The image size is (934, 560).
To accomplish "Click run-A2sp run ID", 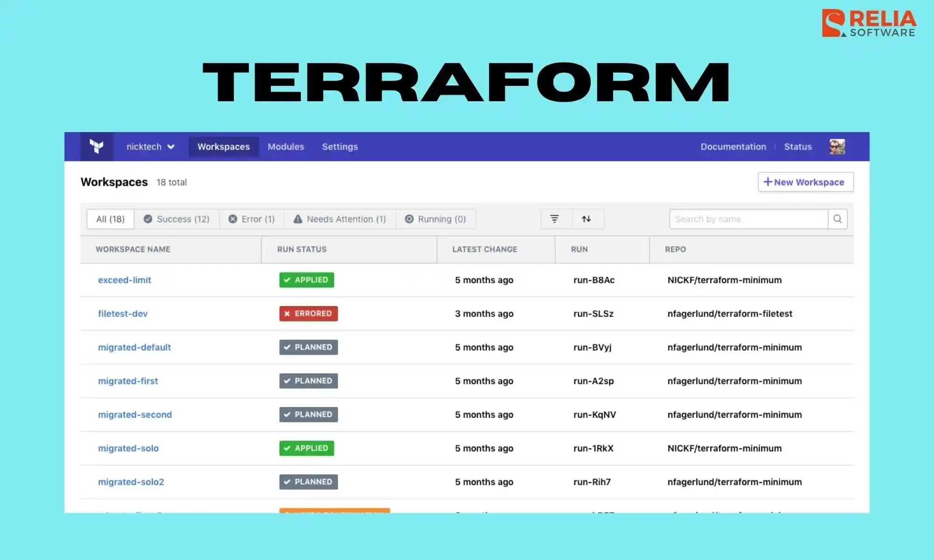I will pos(594,381).
